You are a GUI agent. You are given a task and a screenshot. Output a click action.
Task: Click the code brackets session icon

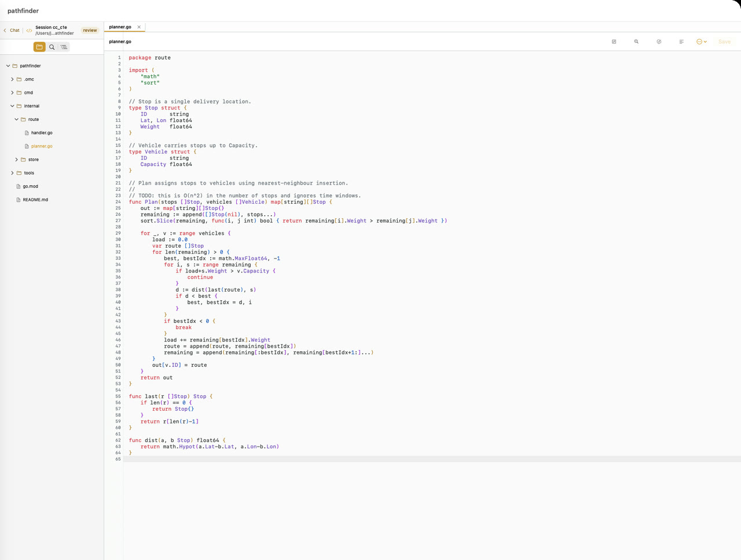coord(29,30)
